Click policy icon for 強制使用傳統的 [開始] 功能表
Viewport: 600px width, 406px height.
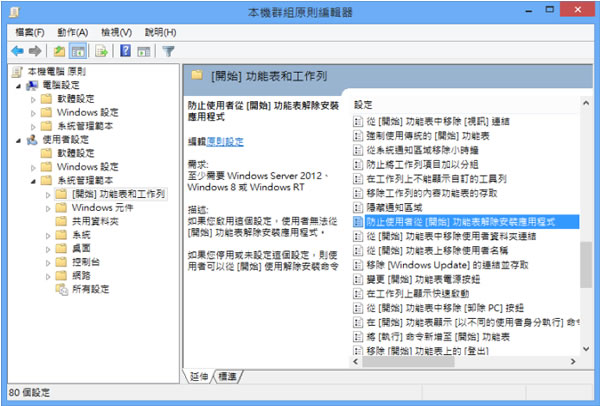tap(358, 136)
